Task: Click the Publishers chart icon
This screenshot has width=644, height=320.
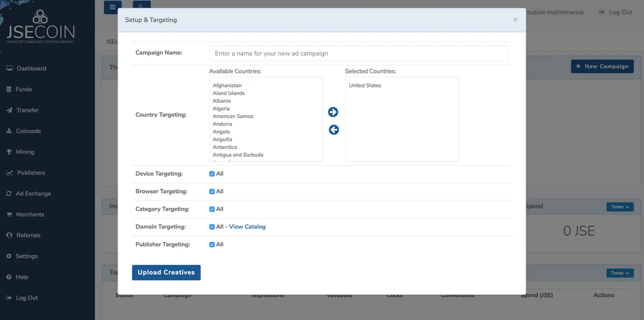Action: coord(10,173)
